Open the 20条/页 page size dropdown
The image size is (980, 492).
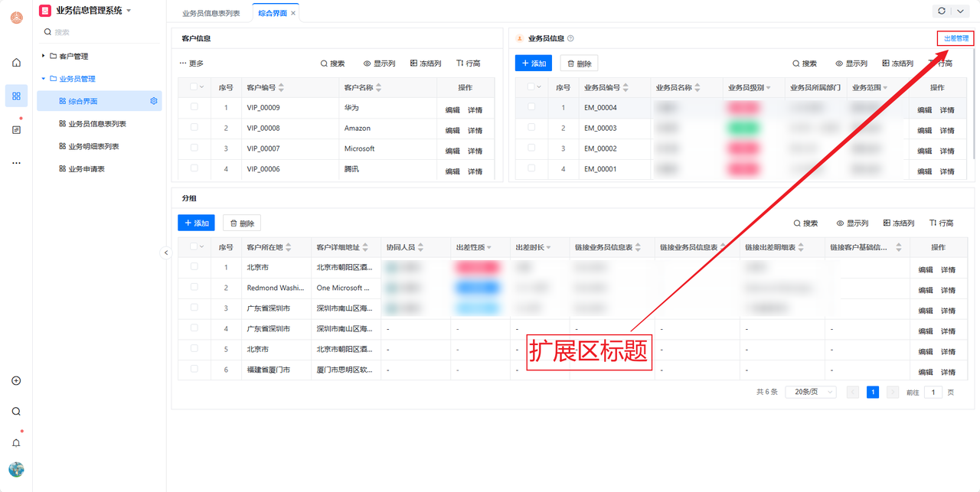point(810,392)
